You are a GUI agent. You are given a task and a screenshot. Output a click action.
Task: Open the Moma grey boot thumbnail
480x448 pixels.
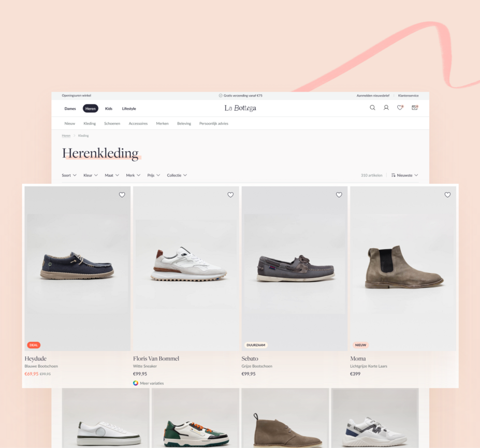coord(403,268)
